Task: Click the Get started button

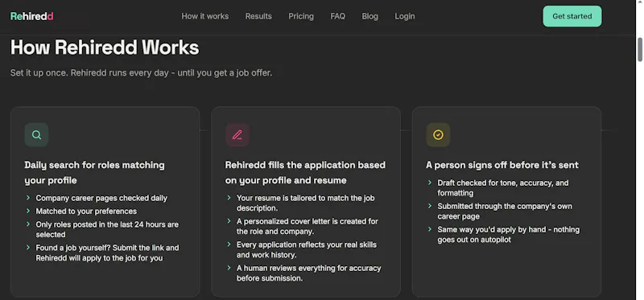Action: [x=572, y=16]
